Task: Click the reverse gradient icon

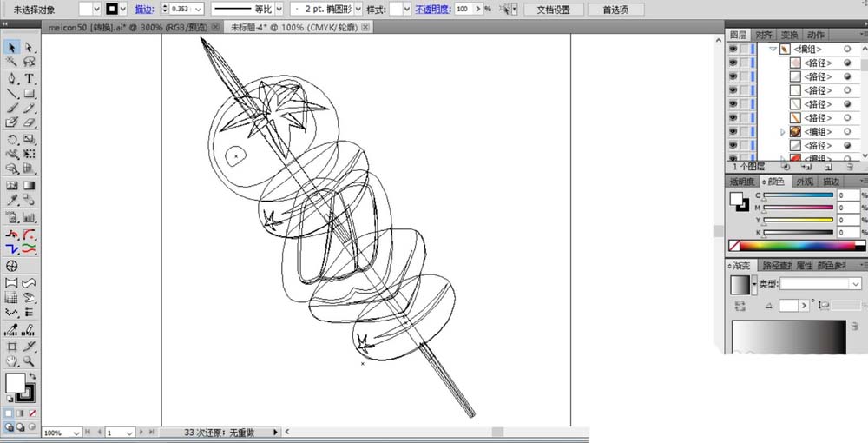Action: [740, 305]
